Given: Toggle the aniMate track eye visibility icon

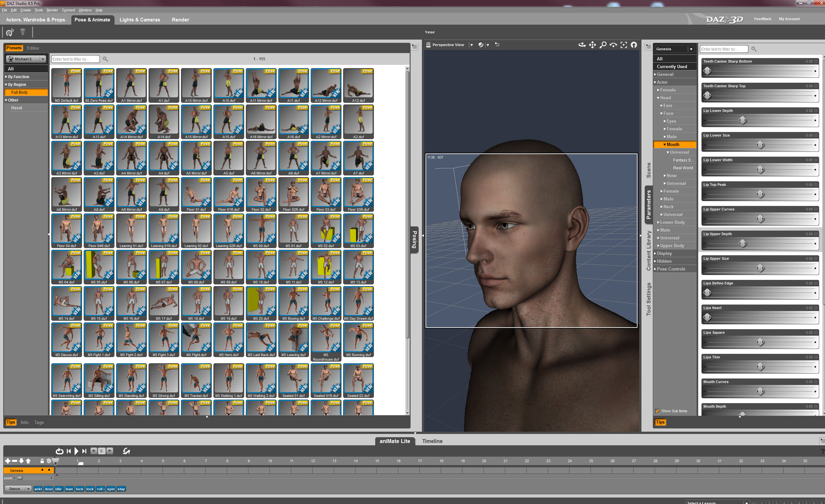Looking at the screenshot, I should click(x=49, y=461).
